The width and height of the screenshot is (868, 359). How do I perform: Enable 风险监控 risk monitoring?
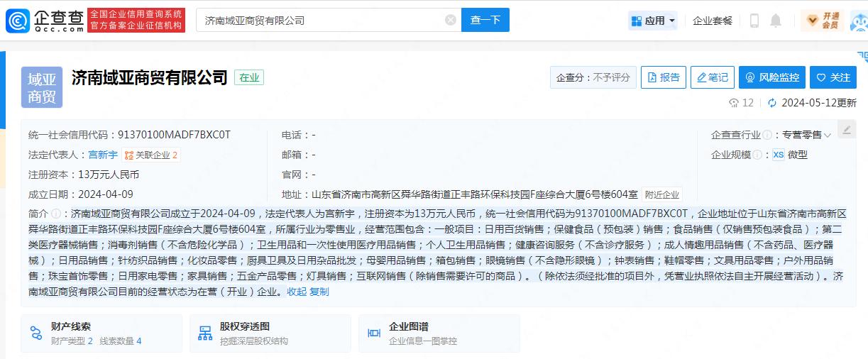[771, 77]
